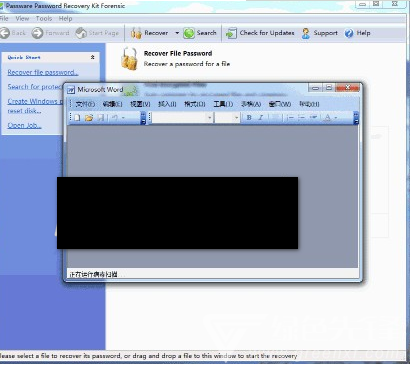Click the New document icon in Word toolbar
The height and width of the screenshot is (367, 410).
pyautogui.click(x=77, y=117)
